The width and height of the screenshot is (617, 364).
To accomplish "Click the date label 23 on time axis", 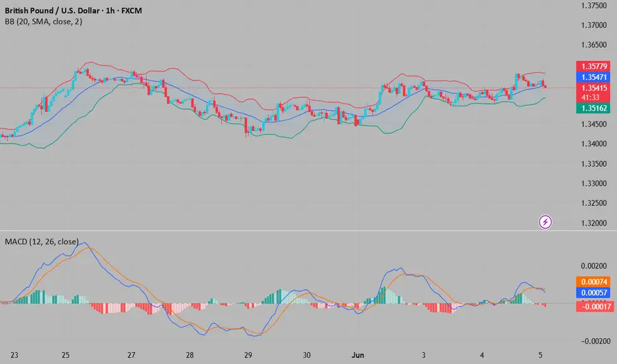I will click(14, 355).
